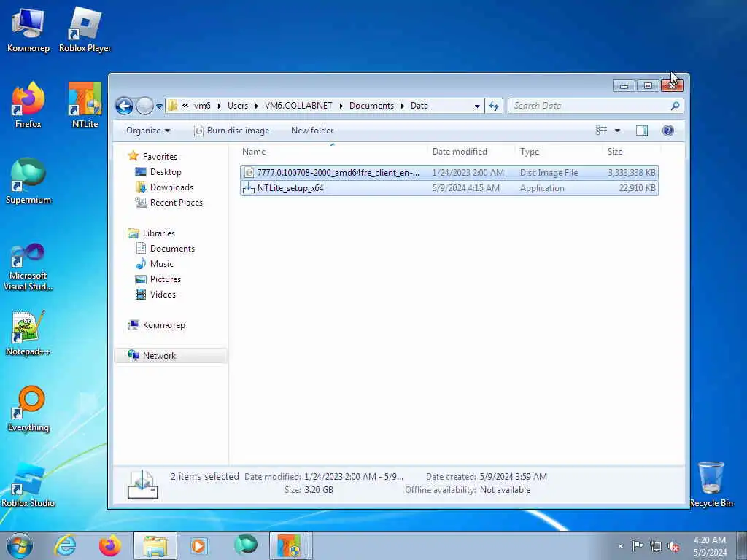
Task: Open Explorer Help button
Action: click(668, 131)
